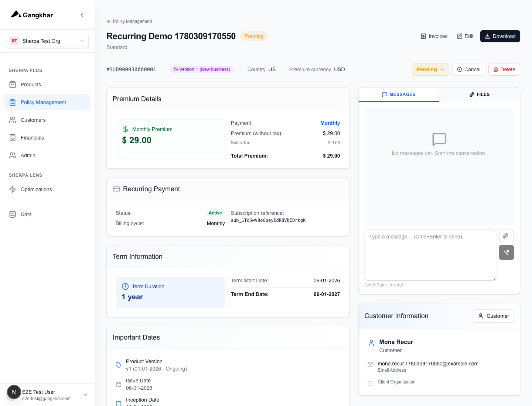Click the Products bag icon
Viewport: 532px width, 406px height.
tap(13, 85)
